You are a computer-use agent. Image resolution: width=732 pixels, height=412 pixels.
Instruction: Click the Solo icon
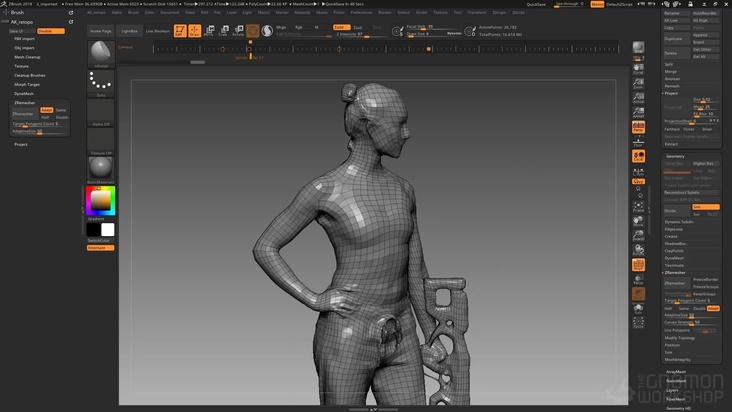(638, 308)
